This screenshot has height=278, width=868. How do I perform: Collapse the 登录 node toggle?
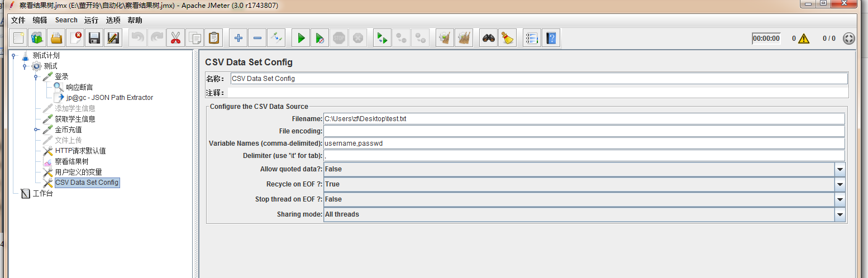coord(36,76)
